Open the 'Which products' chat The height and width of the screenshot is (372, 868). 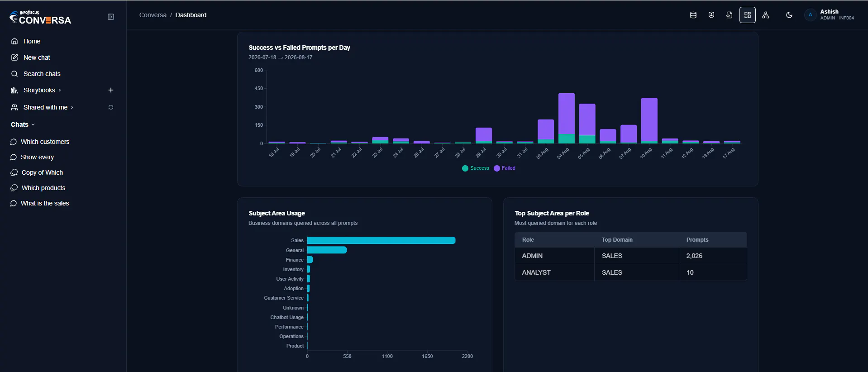pyautogui.click(x=43, y=188)
